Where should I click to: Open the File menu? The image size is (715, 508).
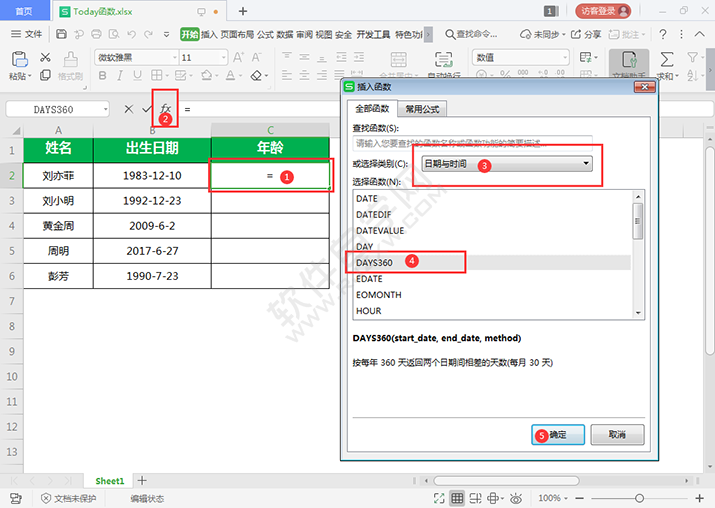click(26, 34)
